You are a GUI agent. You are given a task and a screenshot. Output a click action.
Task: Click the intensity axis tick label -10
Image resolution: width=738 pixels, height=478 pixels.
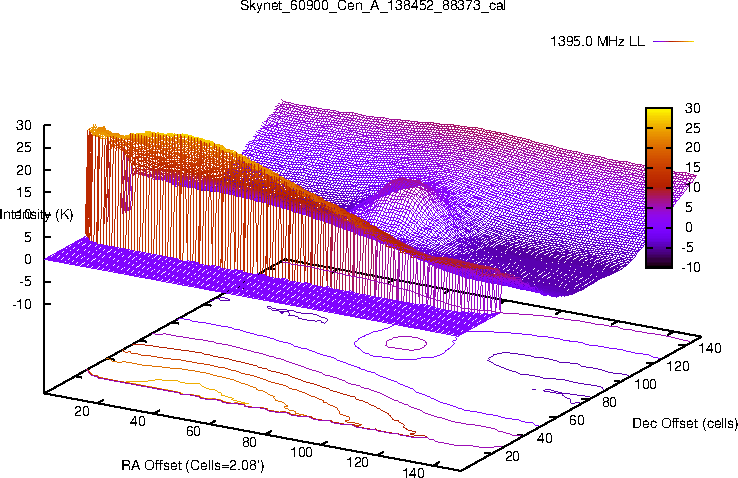point(22,304)
